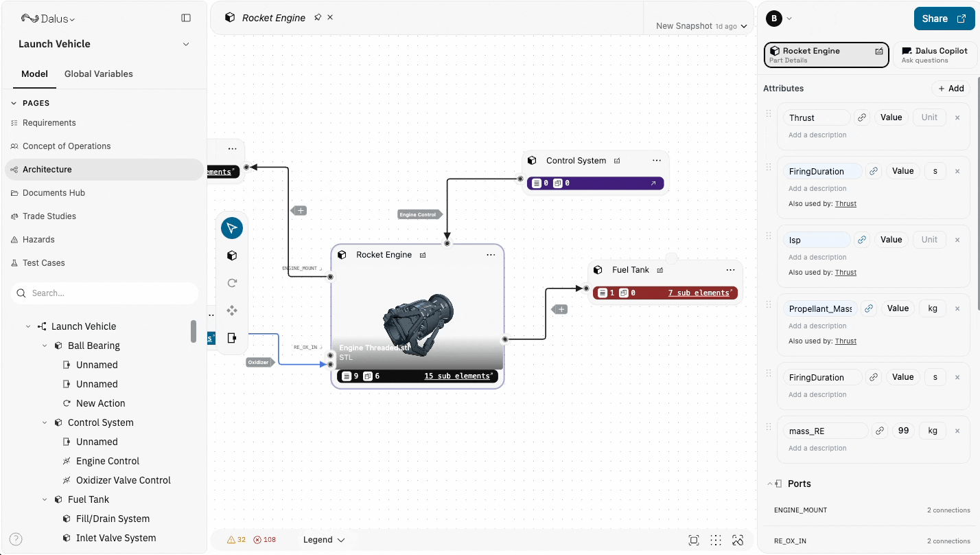
Task: Collapse the Launch Vehicle tree node
Action: 28,326
